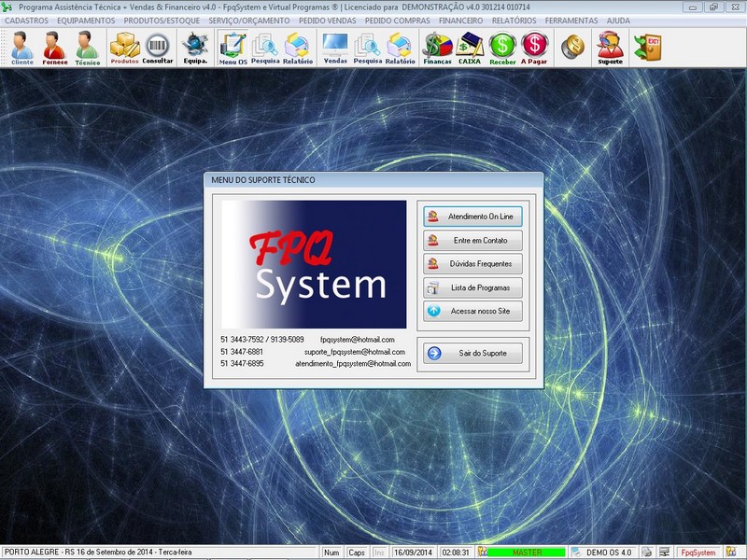Open the Produtos boxes icon
The height and width of the screenshot is (560, 747).
[124, 48]
